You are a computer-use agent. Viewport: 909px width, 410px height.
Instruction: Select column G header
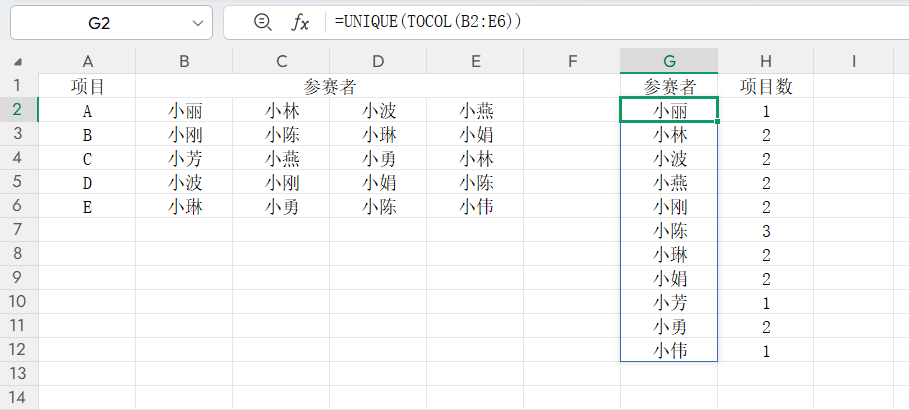click(669, 61)
